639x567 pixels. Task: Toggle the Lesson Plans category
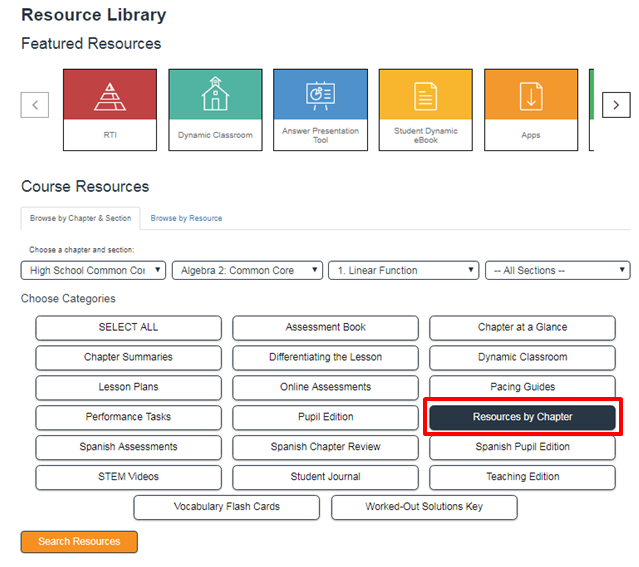128,387
